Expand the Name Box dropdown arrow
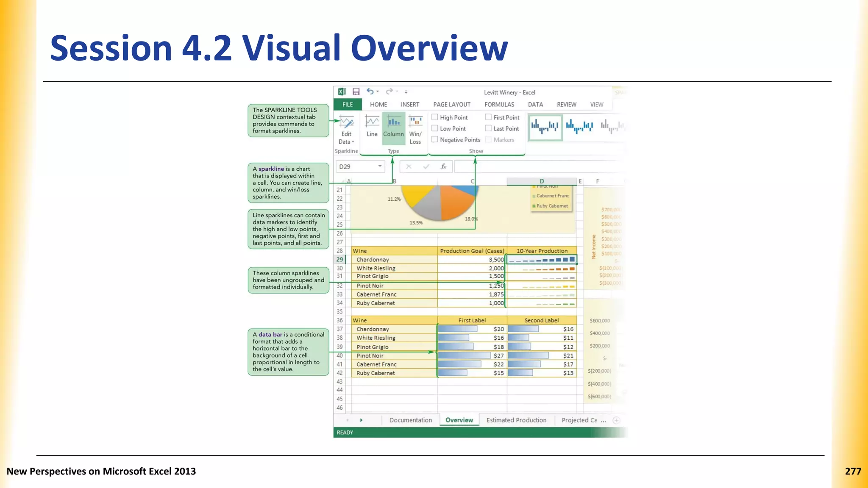The image size is (868, 488). pyautogui.click(x=380, y=166)
